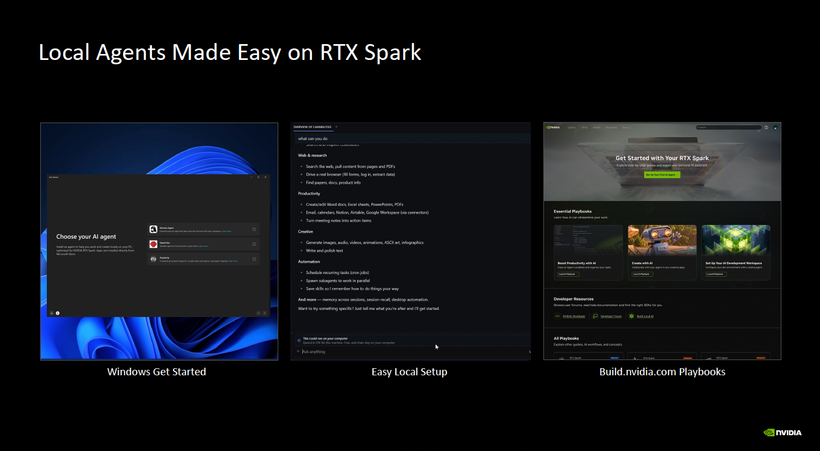The height and width of the screenshot is (451, 820).
Task: Launch the Boost Productivity with AI playbook
Action: pyautogui.click(x=568, y=274)
